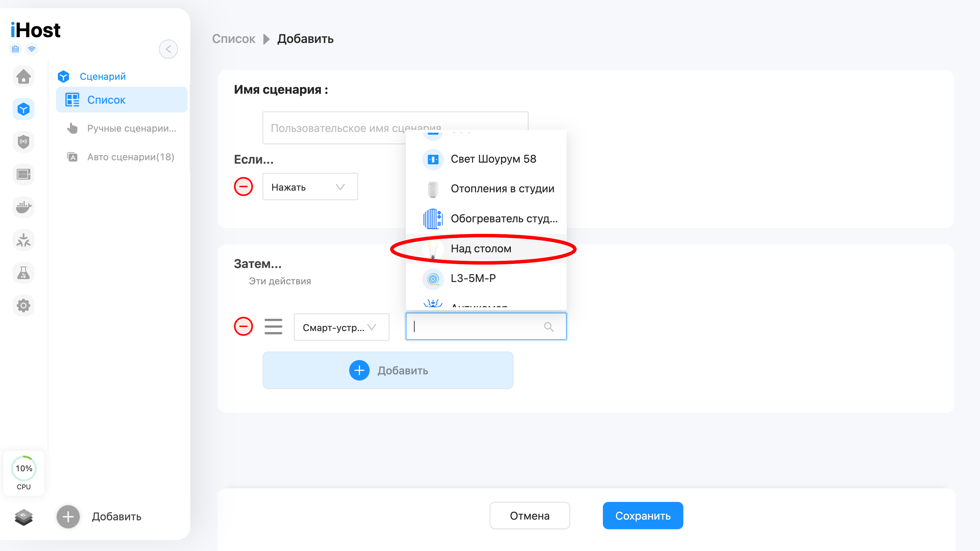The width and height of the screenshot is (980, 551).
Task: Click the security shield sidebar icon
Action: [24, 142]
